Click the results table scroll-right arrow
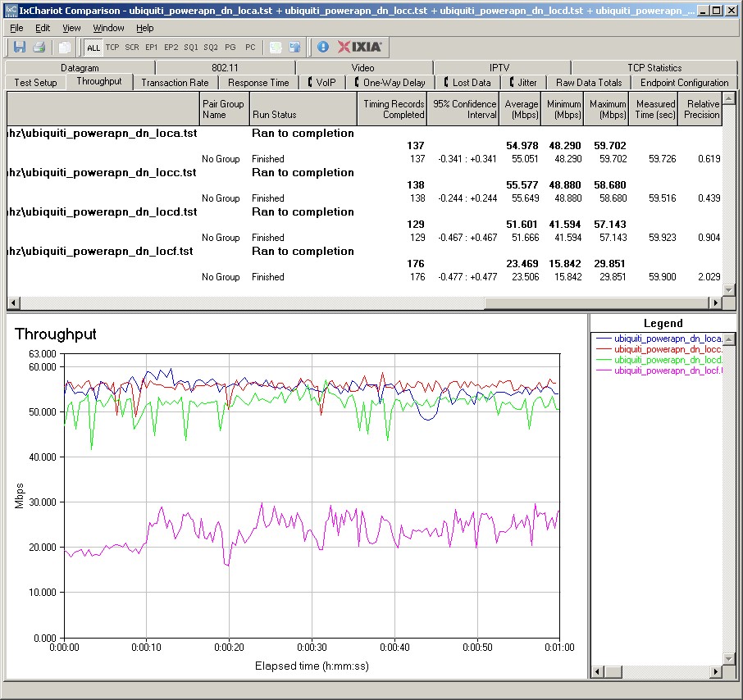 pos(715,302)
